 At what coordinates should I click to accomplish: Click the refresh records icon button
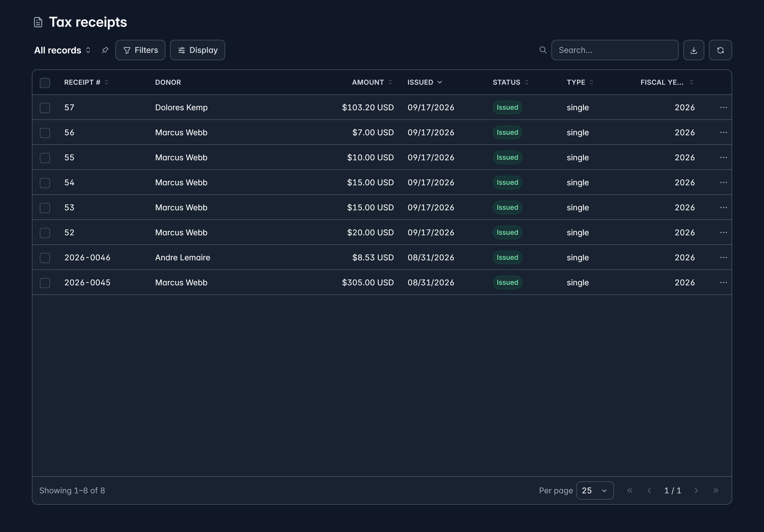pos(720,50)
